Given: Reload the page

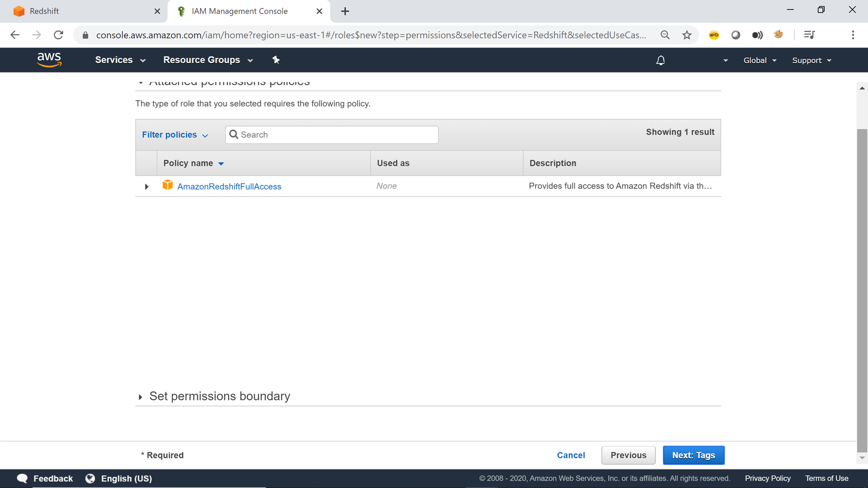Looking at the screenshot, I should [x=59, y=35].
